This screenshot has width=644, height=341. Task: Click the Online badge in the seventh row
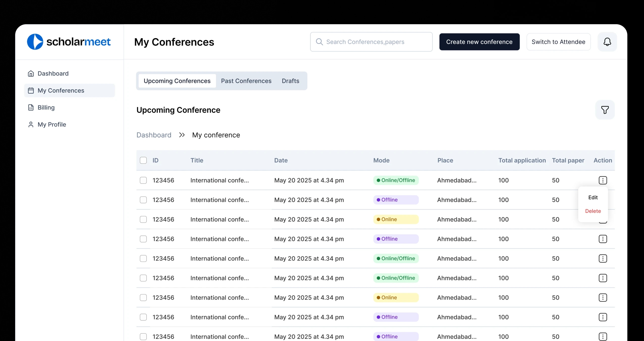pos(396,298)
